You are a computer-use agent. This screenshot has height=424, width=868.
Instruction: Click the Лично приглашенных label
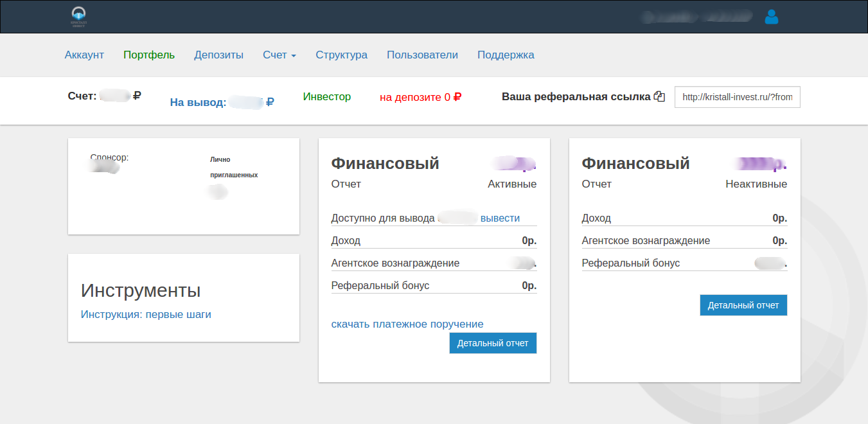click(234, 167)
